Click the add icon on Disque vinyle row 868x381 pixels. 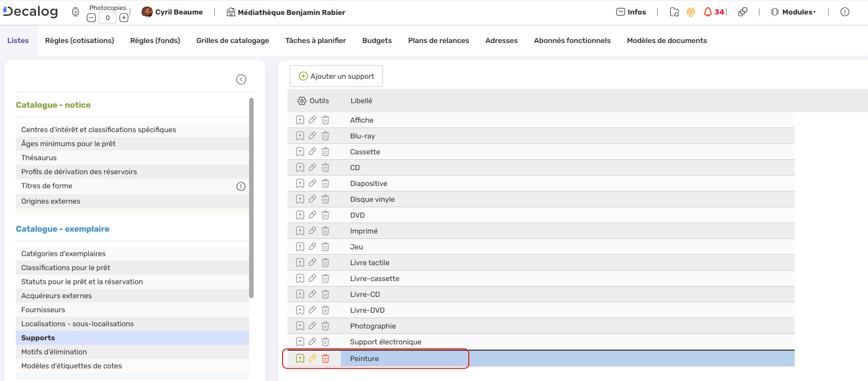300,199
